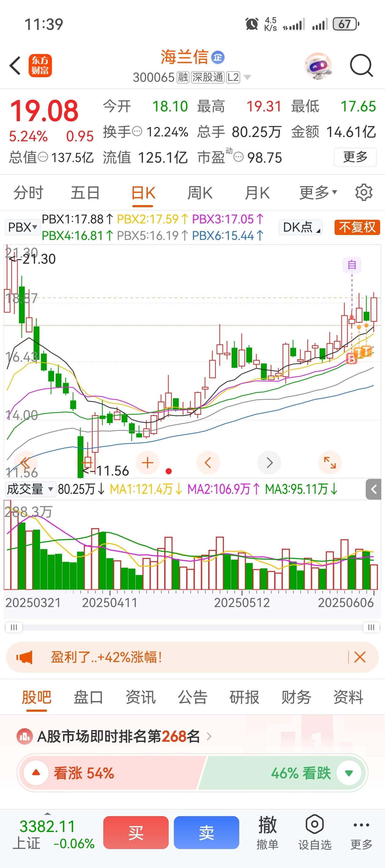
Task: Open the 研报 tab
Action: (244, 697)
